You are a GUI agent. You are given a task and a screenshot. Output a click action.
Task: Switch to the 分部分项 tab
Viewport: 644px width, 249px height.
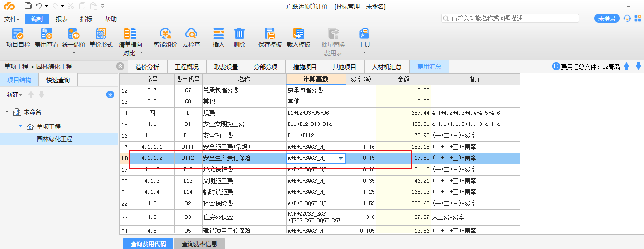point(266,67)
